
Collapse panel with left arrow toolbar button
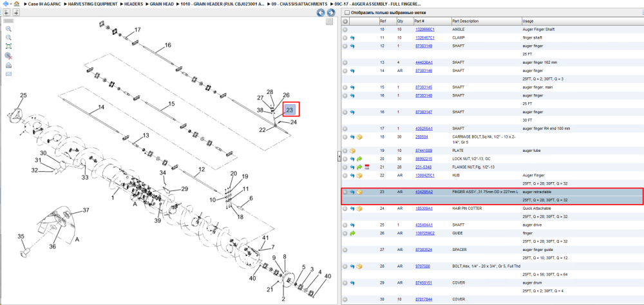tap(6, 12)
